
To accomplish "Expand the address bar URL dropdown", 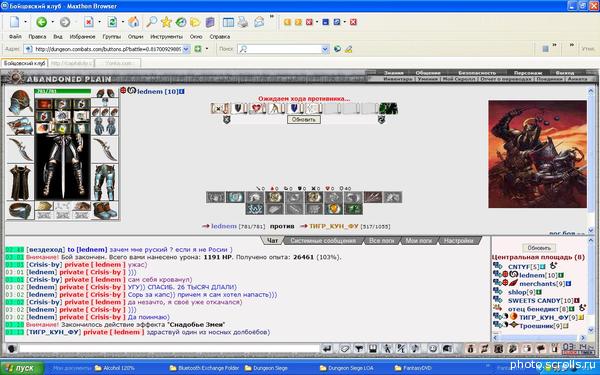I will point(186,49).
